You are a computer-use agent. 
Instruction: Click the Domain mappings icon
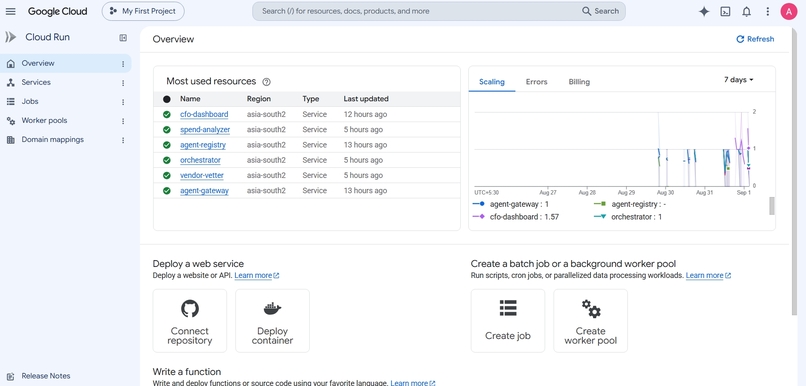(10, 140)
